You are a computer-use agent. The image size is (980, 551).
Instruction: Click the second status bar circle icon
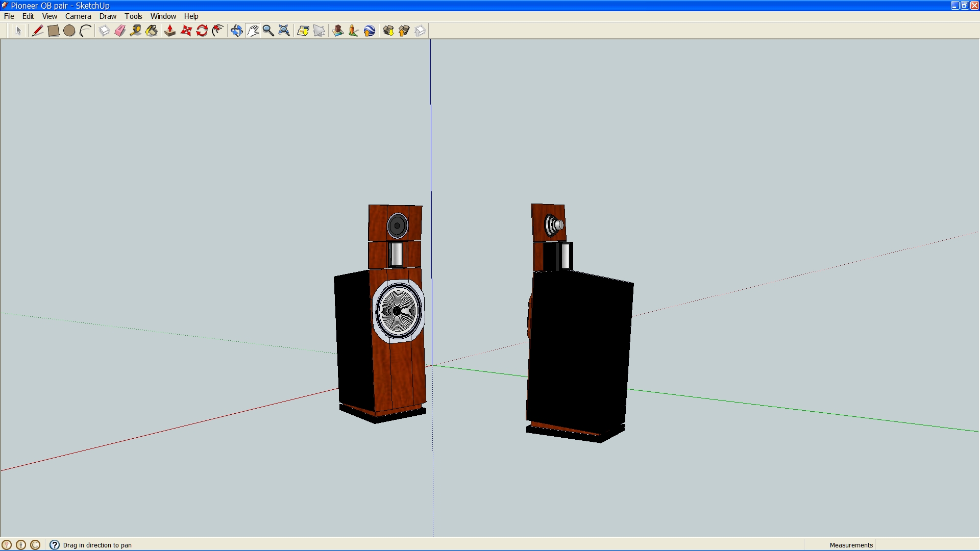pos(21,545)
